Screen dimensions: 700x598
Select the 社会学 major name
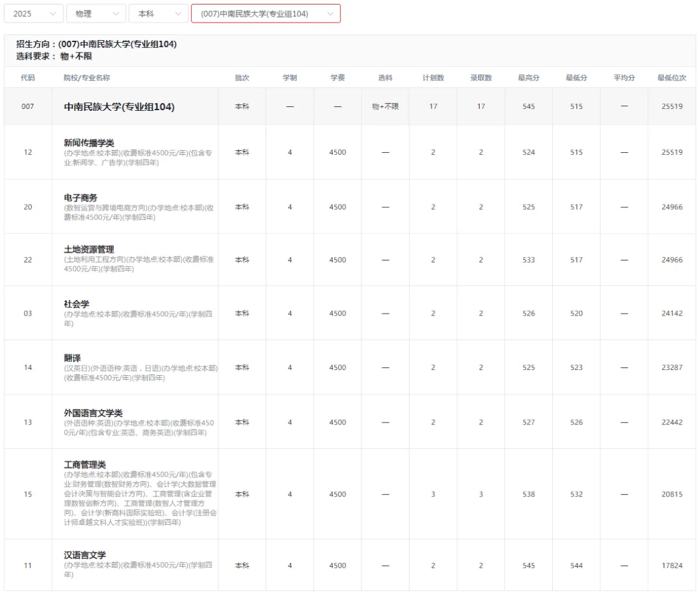pos(76,304)
